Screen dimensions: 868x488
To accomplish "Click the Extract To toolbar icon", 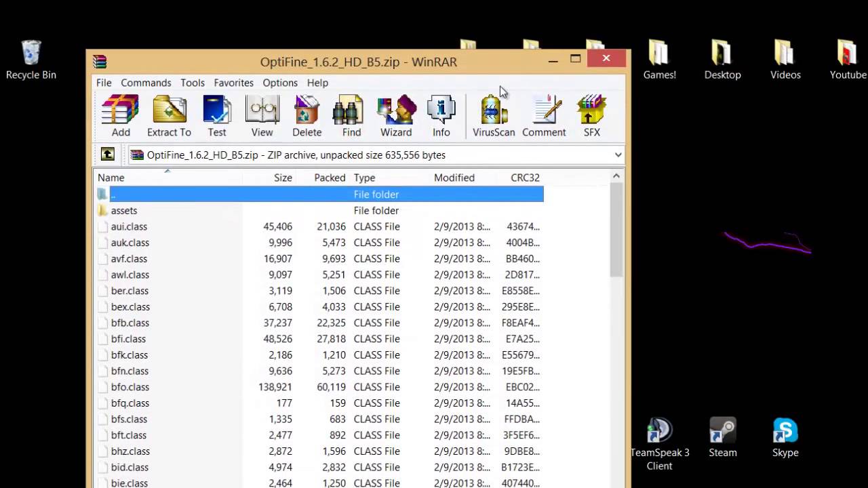I will [169, 116].
